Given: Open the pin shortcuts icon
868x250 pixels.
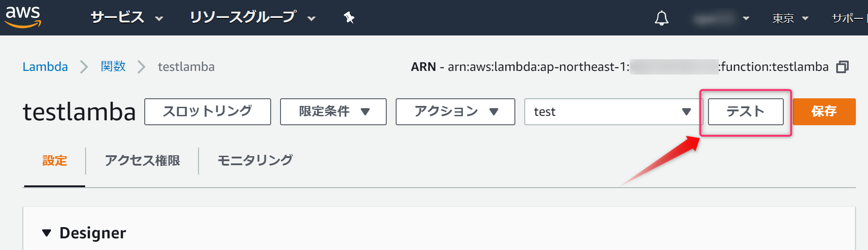Looking at the screenshot, I should coord(349,18).
